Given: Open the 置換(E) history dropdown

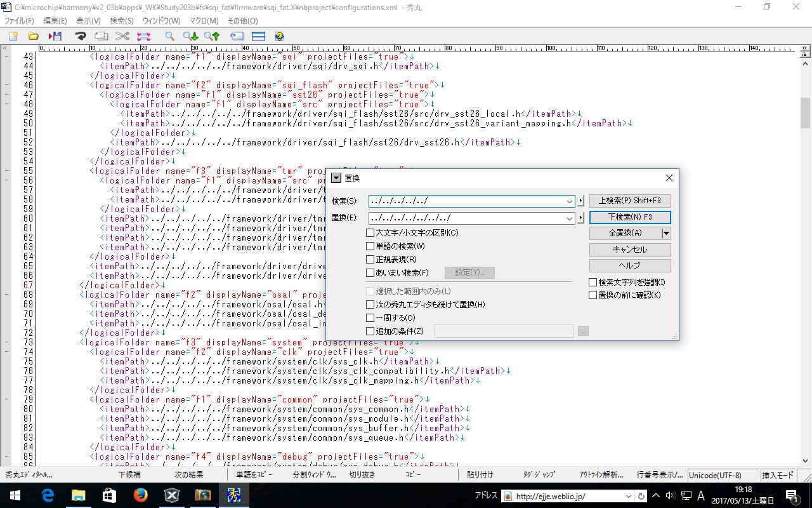Looking at the screenshot, I should coord(569,218).
